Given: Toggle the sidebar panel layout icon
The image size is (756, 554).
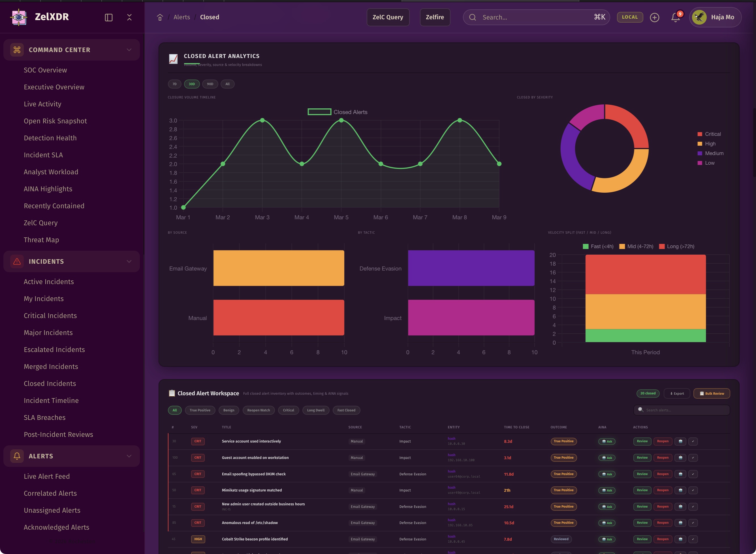Looking at the screenshot, I should [108, 18].
